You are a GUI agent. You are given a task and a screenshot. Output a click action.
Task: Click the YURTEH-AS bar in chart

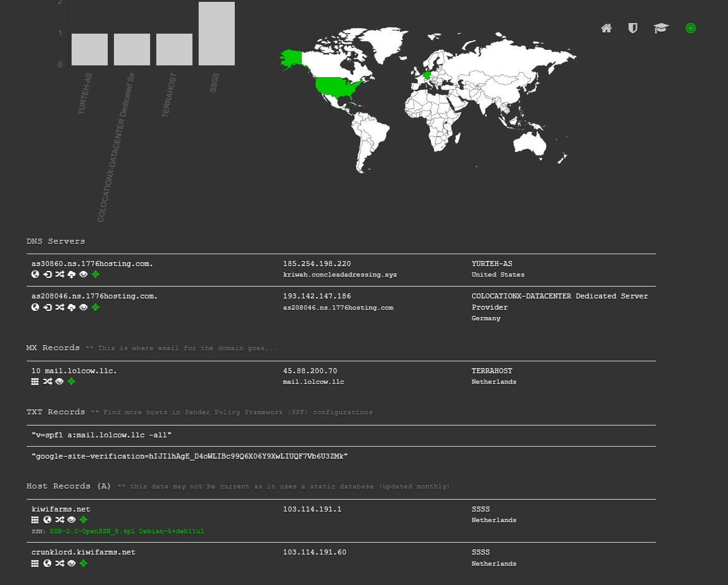click(90, 49)
